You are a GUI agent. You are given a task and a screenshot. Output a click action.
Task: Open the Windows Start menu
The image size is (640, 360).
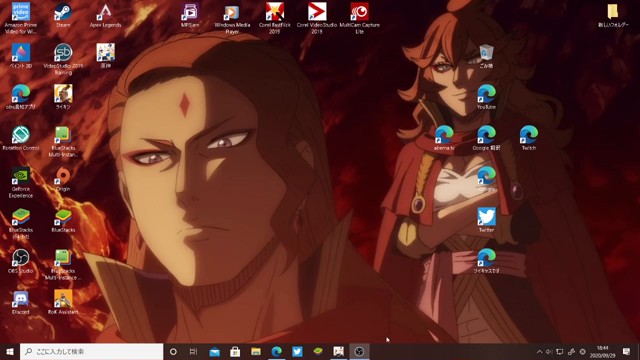pos(10,351)
